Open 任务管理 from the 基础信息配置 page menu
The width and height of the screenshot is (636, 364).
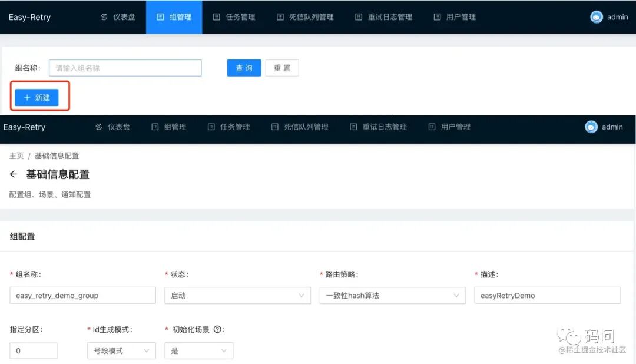tap(228, 127)
